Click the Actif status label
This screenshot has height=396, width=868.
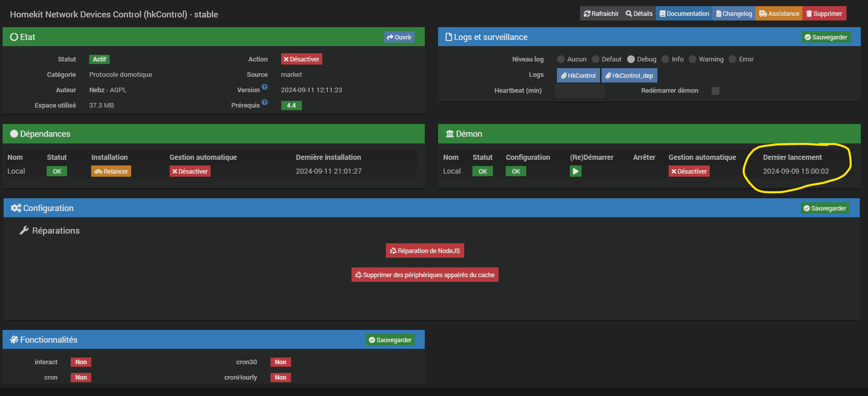pyautogui.click(x=99, y=59)
